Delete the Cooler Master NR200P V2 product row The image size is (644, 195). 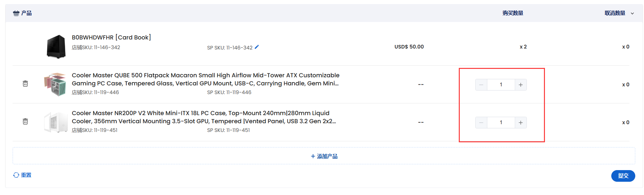point(25,122)
